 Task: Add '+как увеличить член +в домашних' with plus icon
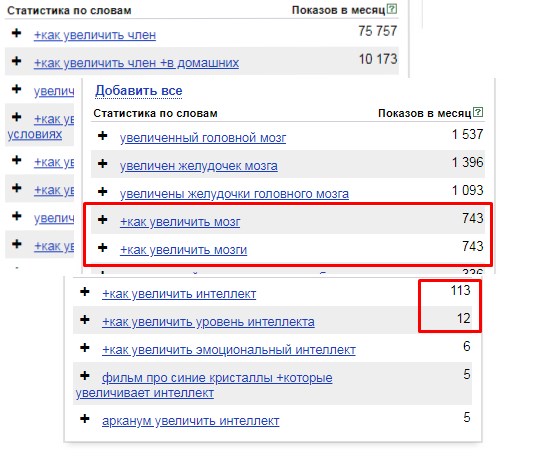tap(16, 61)
